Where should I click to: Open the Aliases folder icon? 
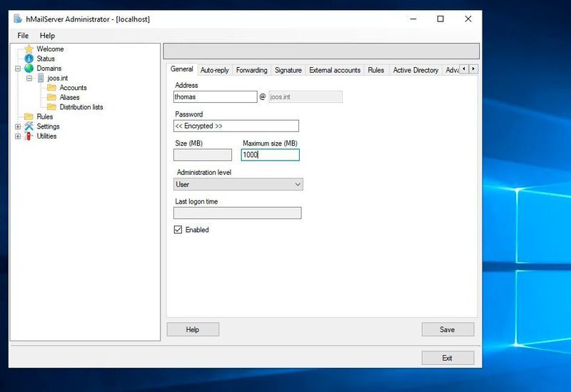click(x=51, y=97)
